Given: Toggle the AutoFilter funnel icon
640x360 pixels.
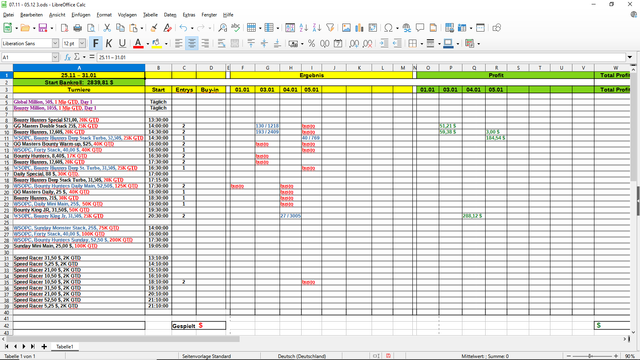Looking at the screenshot, I should [330, 28].
